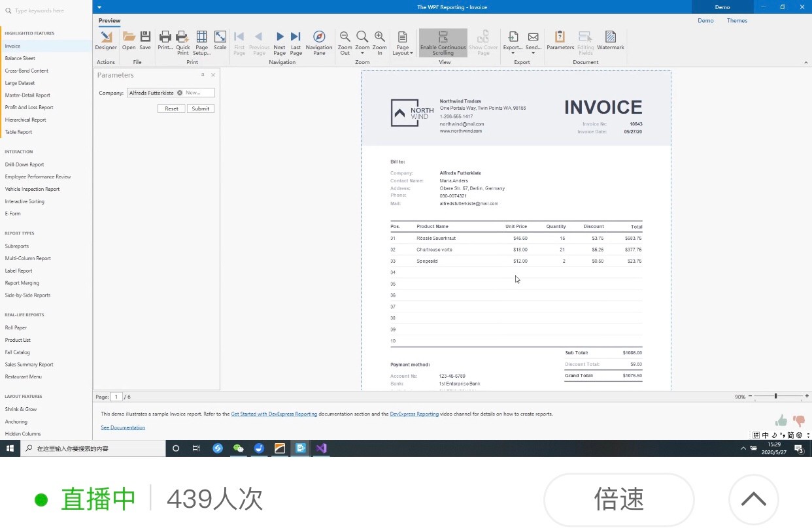Open Profit And Loss Report
This screenshot has height=532, width=812.
(46, 107)
